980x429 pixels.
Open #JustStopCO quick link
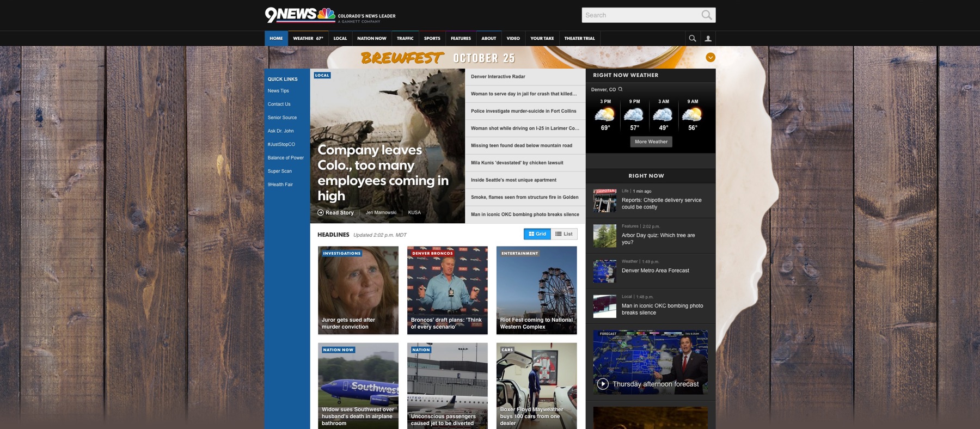coord(281,144)
